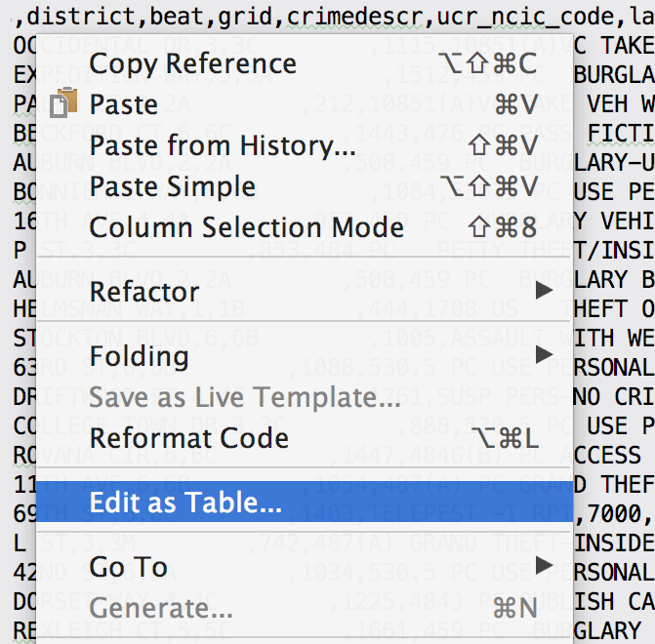Run Reformat Code

[188, 438]
